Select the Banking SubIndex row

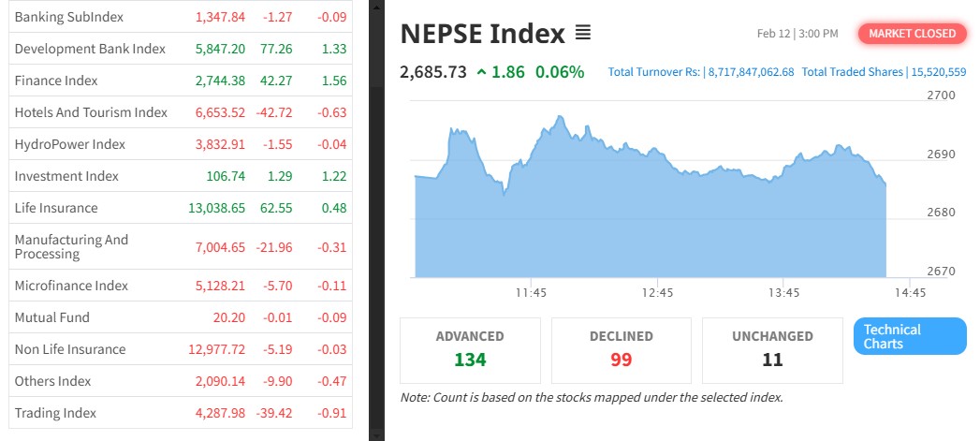pyautogui.click(x=68, y=17)
